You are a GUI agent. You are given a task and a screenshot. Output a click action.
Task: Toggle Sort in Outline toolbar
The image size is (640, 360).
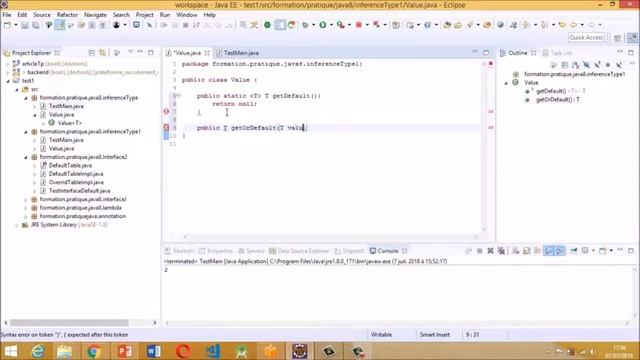[576, 64]
